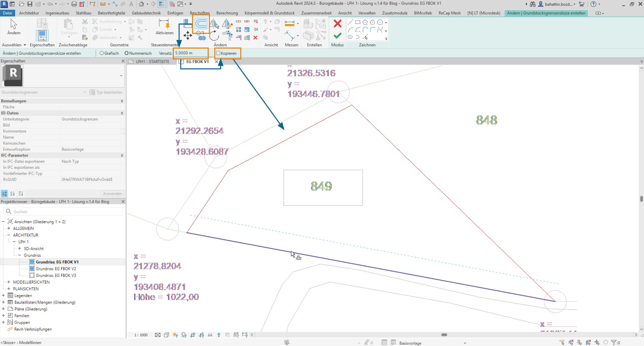
Task: Open the Grundstücksgrenzen filter dropdown
Action: tap(85, 92)
